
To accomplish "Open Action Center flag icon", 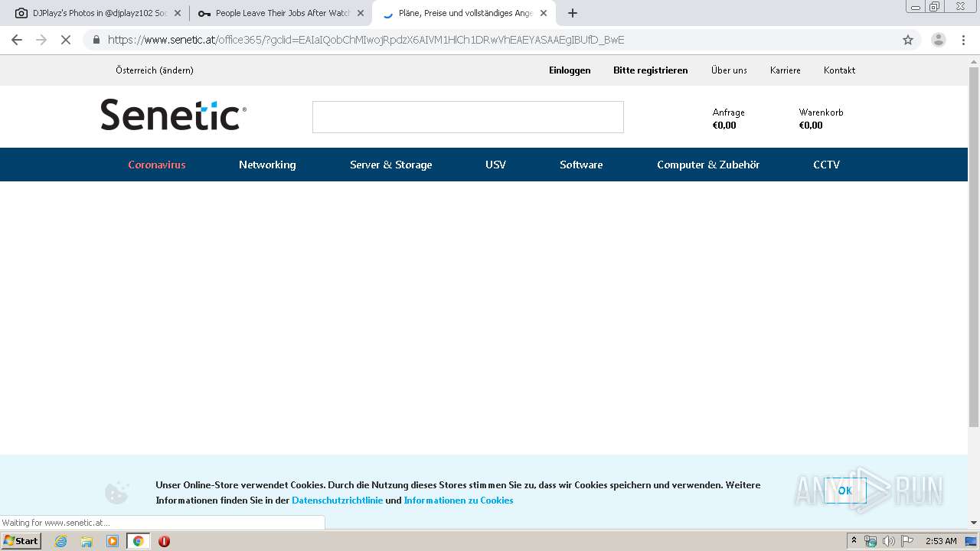I will click(906, 541).
